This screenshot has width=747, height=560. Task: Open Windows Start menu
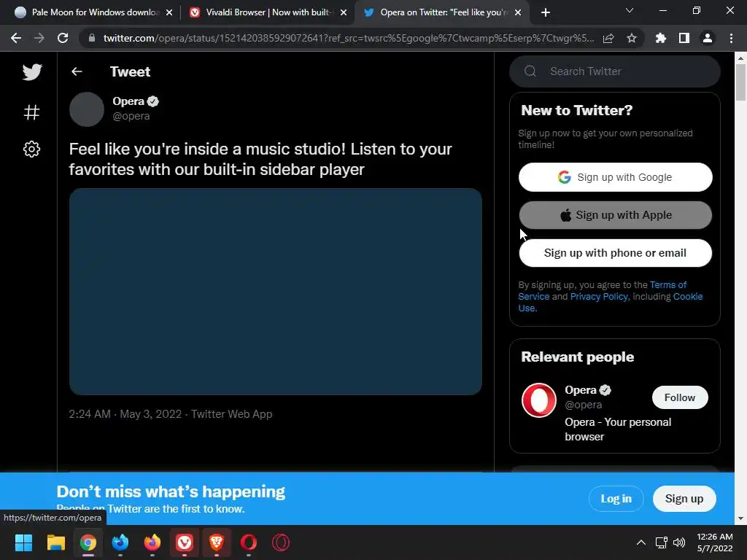[23, 542]
